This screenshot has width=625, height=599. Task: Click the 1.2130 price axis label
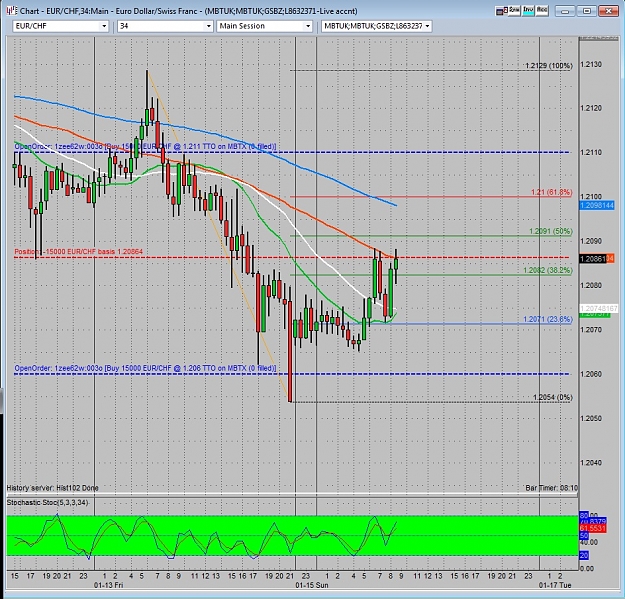(591, 65)
